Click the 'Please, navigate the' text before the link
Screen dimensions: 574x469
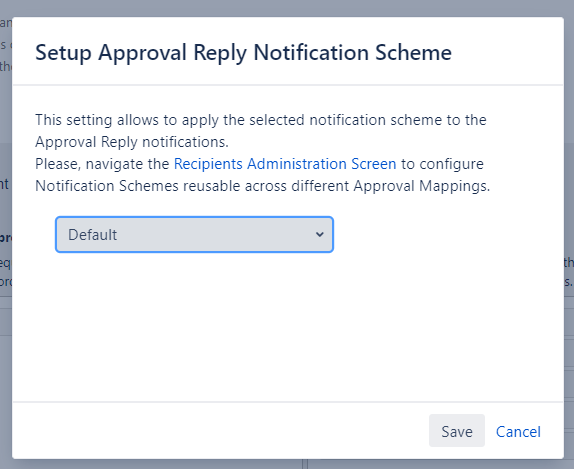click(102, 164)
